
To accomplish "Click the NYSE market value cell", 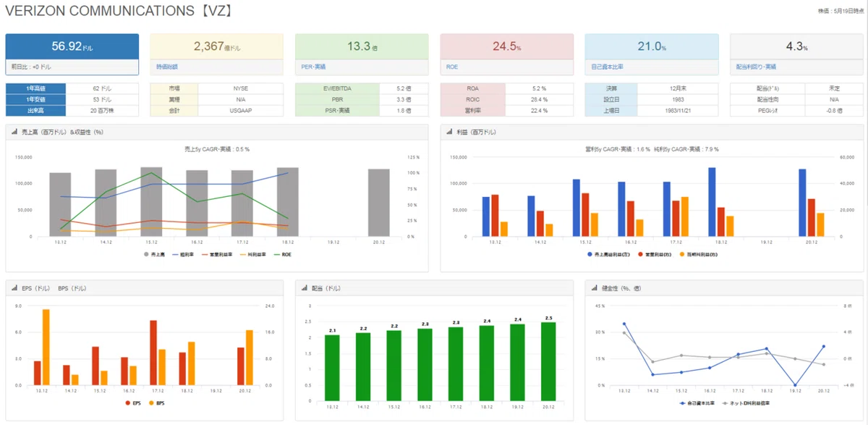I will [x=240, y=88].
